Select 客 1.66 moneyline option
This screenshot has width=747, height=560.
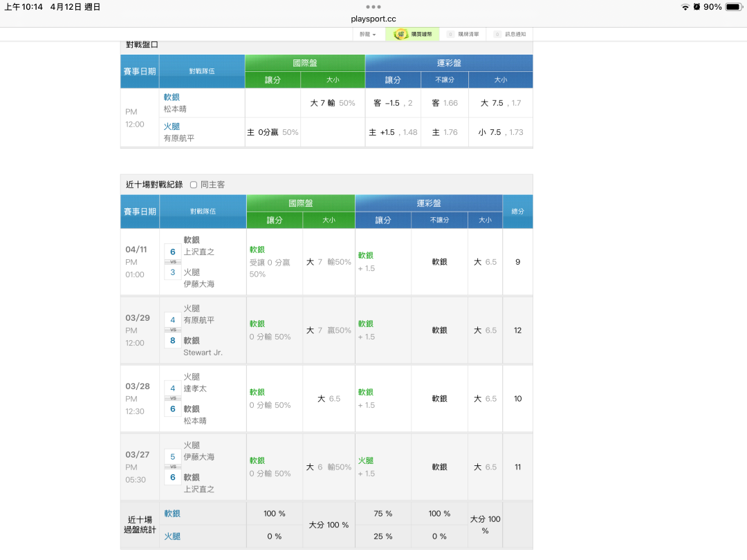445,103
